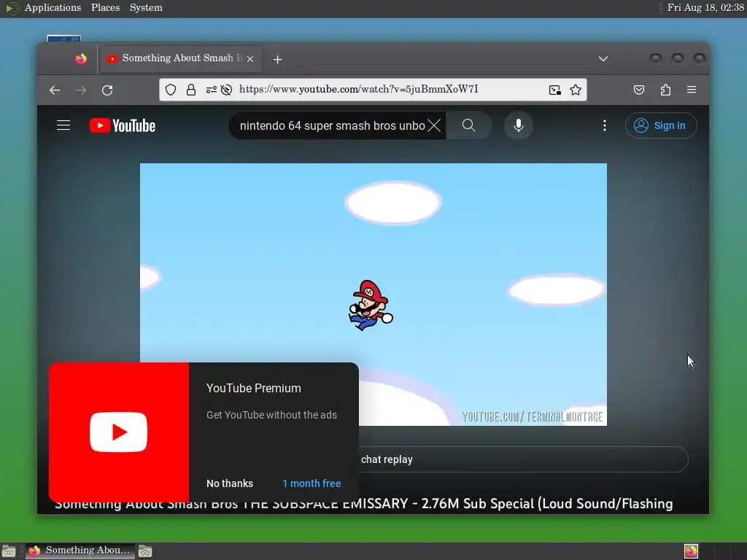Accept the 1 month free offer
Screen dimensions: 747x560
(x=311, y=483)
